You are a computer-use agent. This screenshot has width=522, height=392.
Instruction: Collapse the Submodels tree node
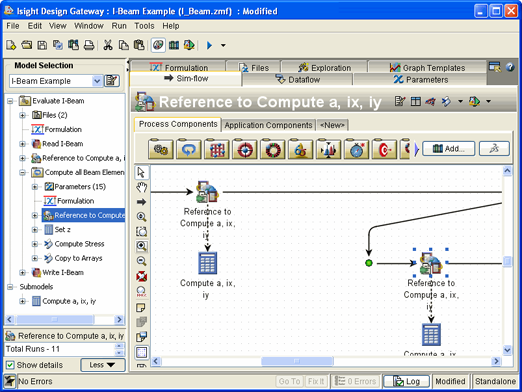tap(10, 287)
